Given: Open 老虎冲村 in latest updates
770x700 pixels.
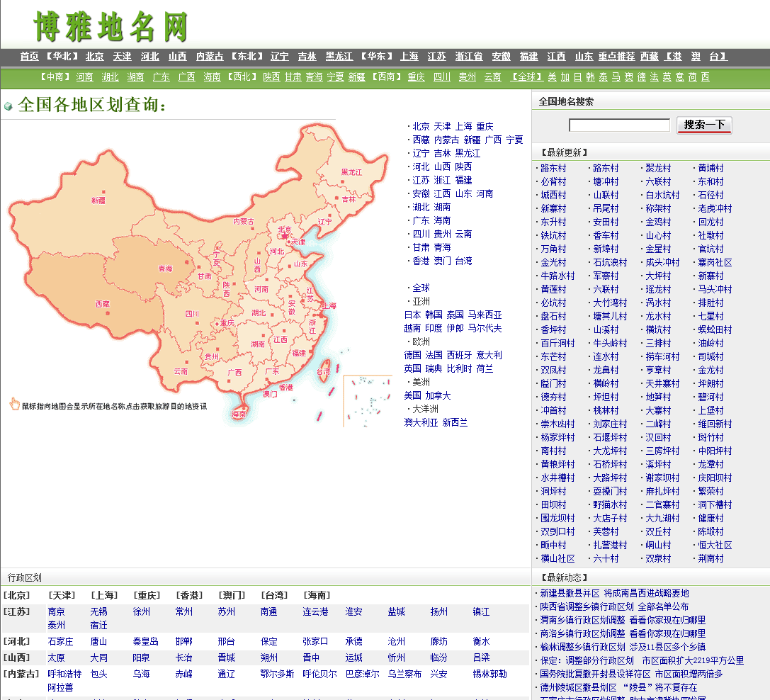Looking at the screenshot, I should [715, 208].
